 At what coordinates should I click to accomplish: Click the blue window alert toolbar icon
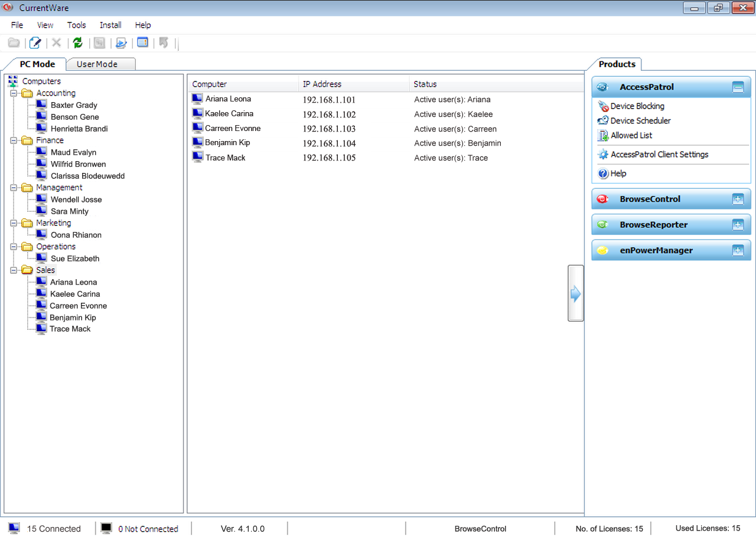[142, 43]
